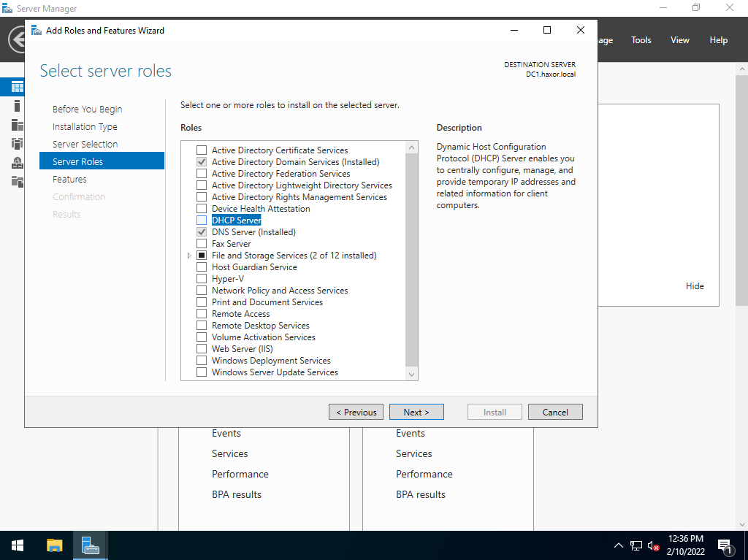
Task: Expand File and Storage Services node
Action: coord(189,256)
